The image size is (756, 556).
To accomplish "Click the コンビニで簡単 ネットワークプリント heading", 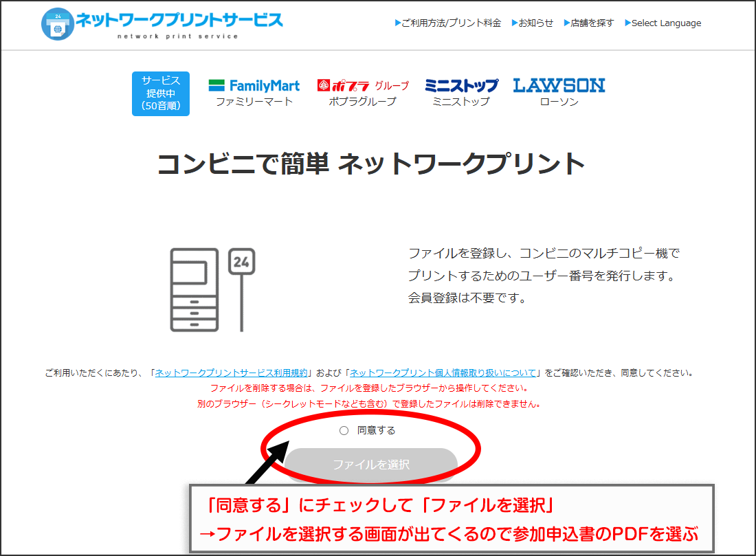I will tap(371, 165).
